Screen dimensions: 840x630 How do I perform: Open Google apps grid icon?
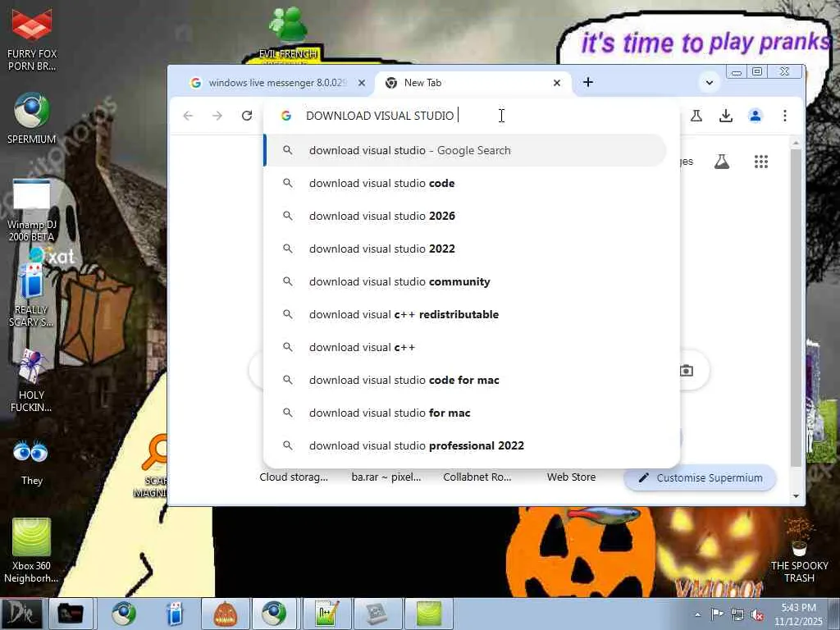pyautogui.click(x=761, y=162)
